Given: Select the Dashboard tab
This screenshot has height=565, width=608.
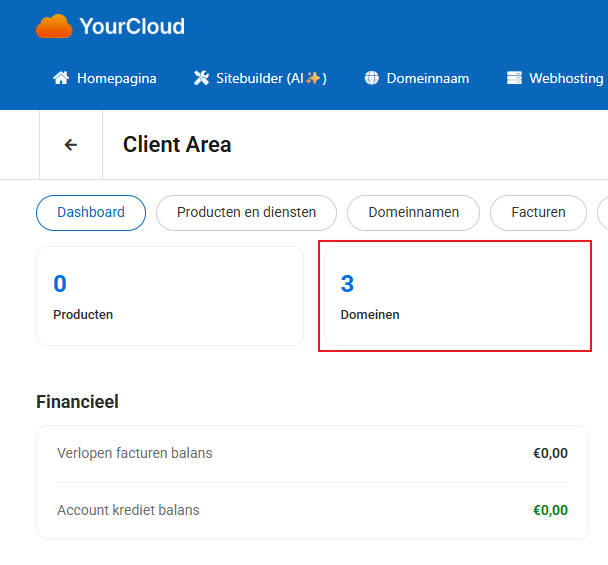Looking at the screenshot, I should 91,213.
